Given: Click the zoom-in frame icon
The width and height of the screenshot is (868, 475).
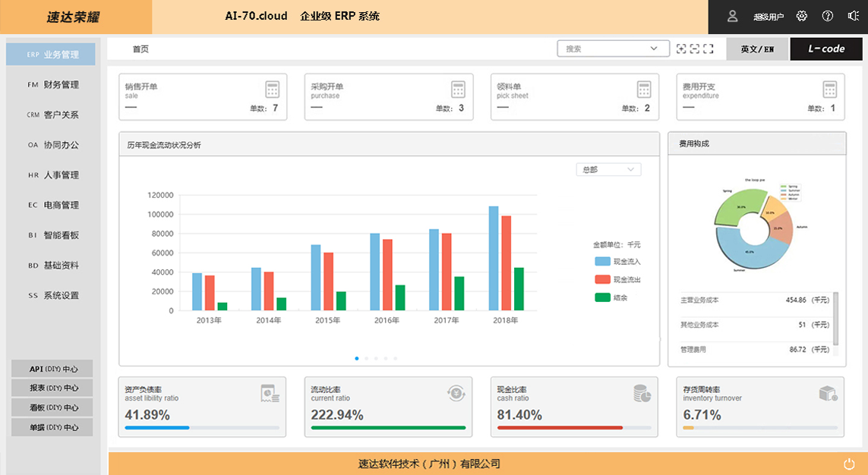Looking at the screenshot, I should click(x=681, y=49).
